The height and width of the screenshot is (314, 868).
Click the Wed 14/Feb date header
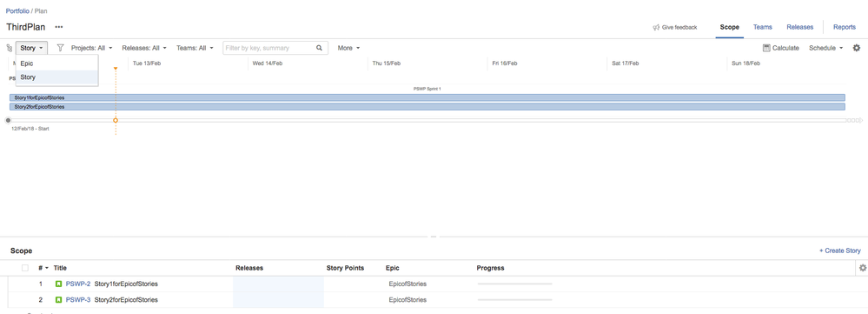[x=268, y=63]
